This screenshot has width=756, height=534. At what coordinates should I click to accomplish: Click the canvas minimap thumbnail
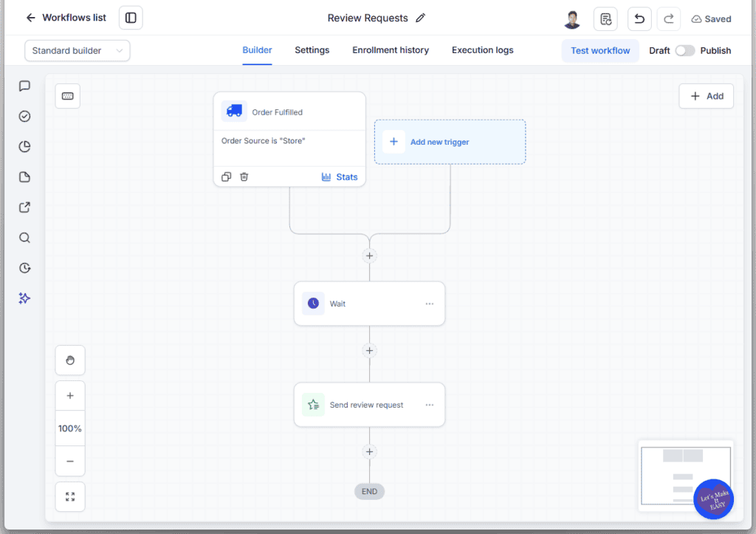click(x=686, y=475)
